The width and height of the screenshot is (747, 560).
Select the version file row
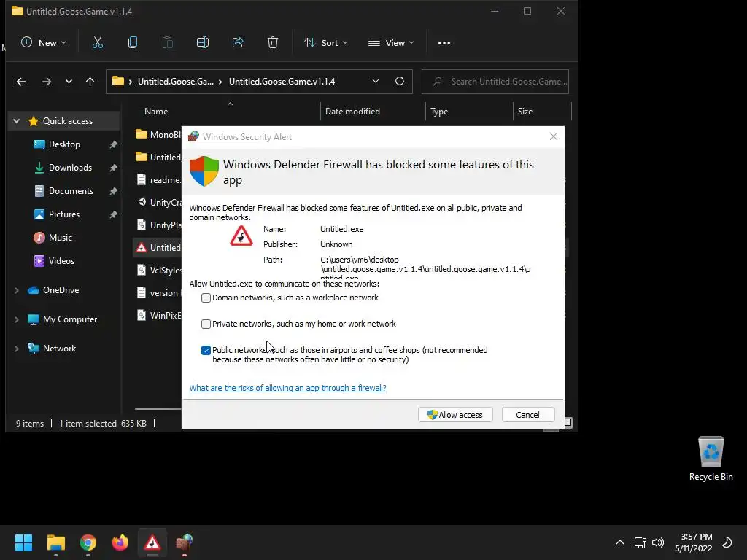[x=158, y=293]
